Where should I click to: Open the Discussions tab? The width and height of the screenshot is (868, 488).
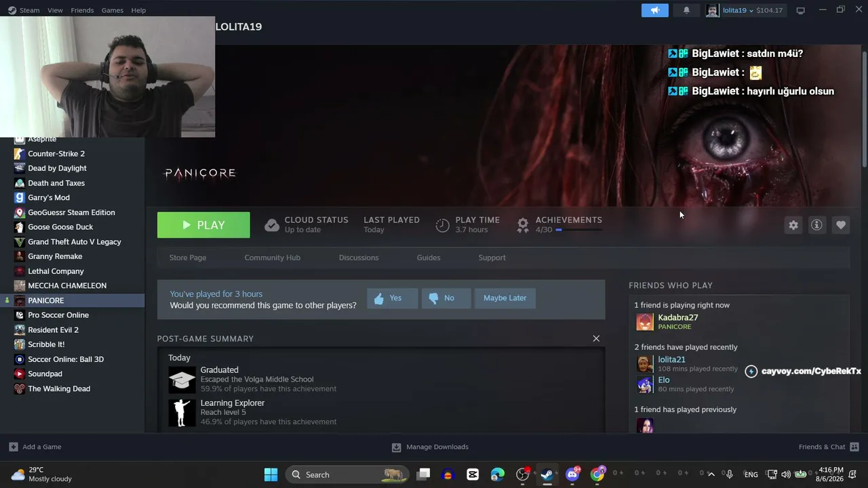tap(359, 258)
